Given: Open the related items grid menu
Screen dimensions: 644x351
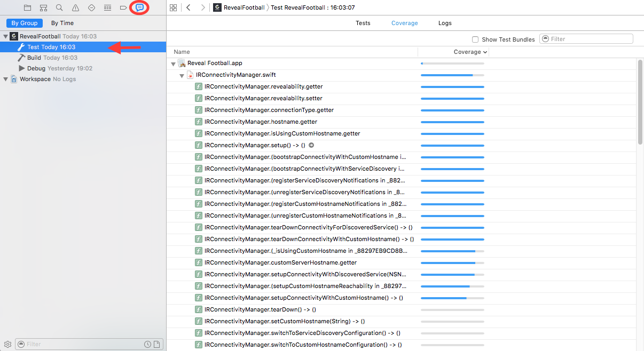Looking at the screenshot, I should tap(173, 7).
